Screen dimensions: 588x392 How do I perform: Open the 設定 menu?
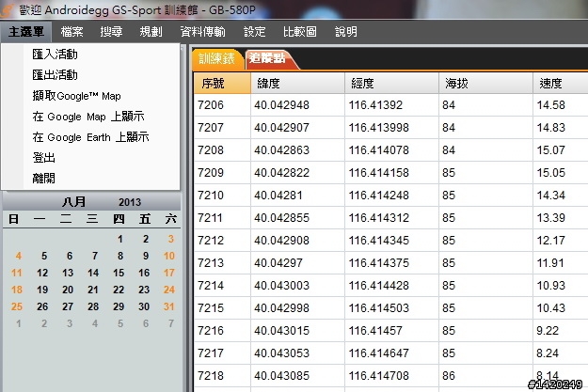(x=254, y=31)
